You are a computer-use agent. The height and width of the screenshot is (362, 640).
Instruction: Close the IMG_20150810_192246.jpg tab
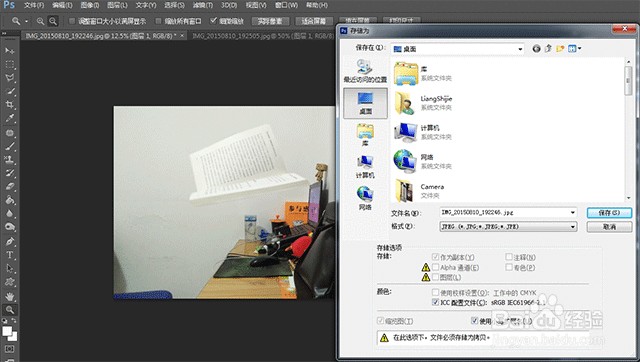(182, 36)
